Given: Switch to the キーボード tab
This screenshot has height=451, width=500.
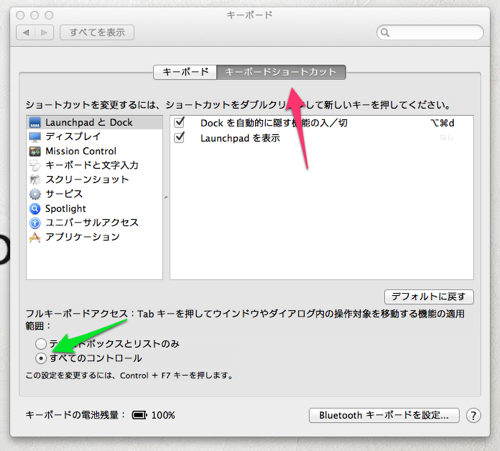Looking at the screenshot, I should 185,72.
